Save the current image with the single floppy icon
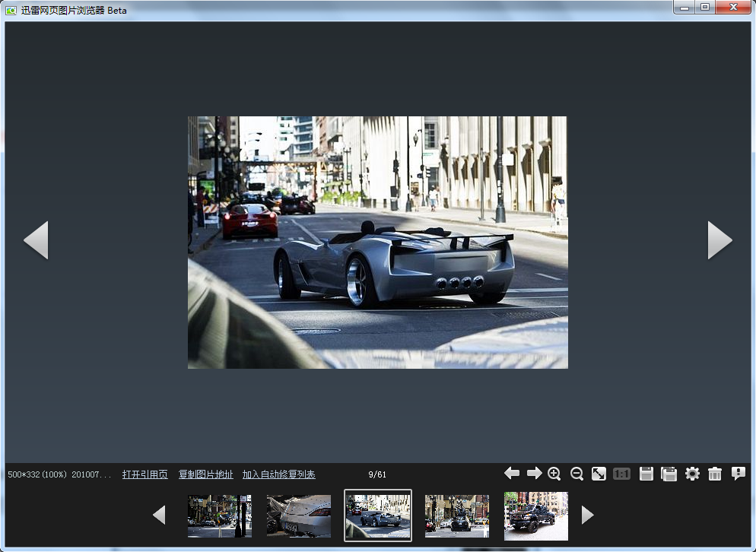This screenshot has width=756, height=552. point(646,474)
